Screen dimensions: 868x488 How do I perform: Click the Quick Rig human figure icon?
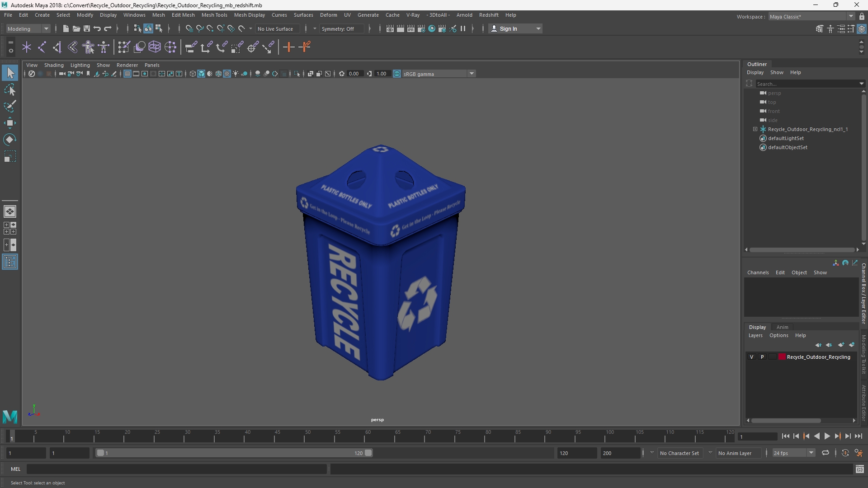point(89,47)
